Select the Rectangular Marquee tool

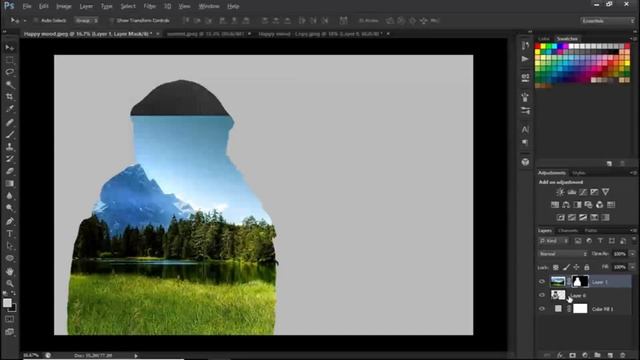tap(10, 60)
